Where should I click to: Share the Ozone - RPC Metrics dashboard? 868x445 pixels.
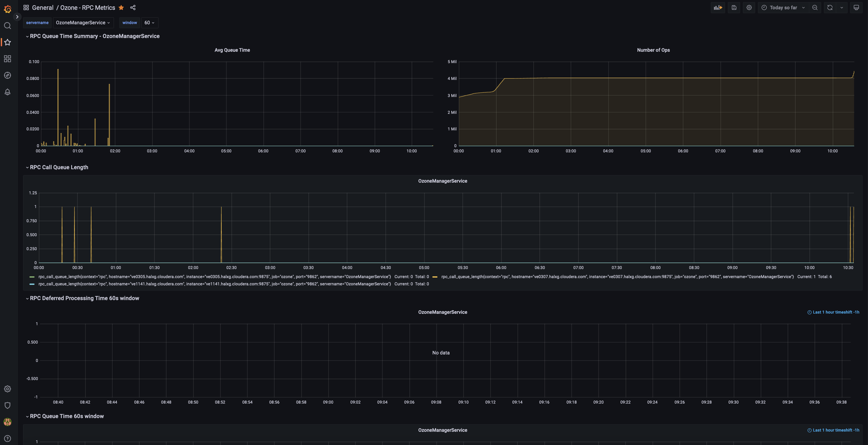133,8
